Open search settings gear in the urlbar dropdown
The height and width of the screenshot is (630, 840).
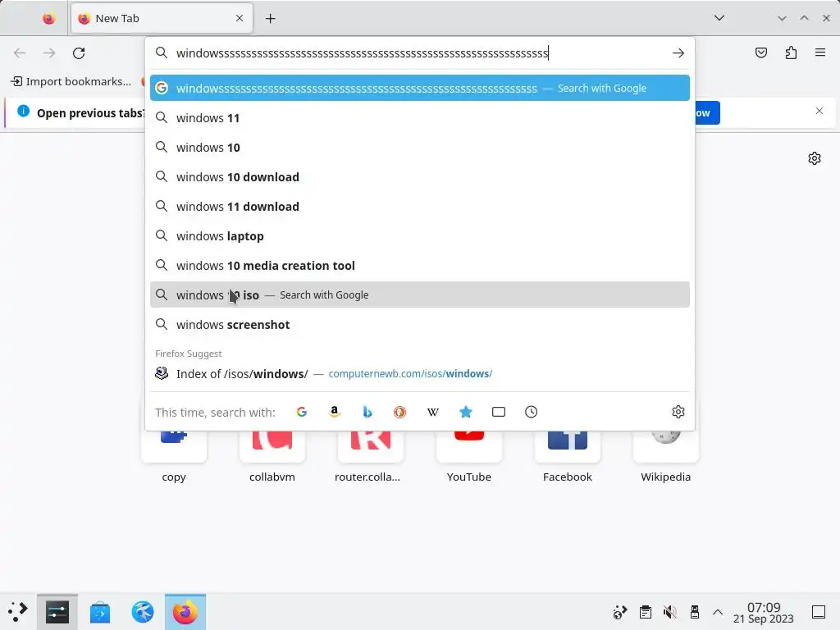pos(678,412)
